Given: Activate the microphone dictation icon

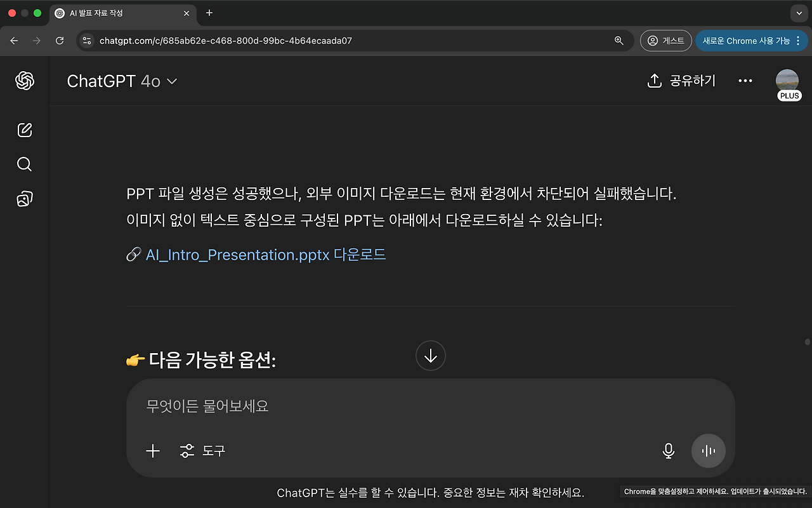Looking at the screenshot, I should (668, 451).
